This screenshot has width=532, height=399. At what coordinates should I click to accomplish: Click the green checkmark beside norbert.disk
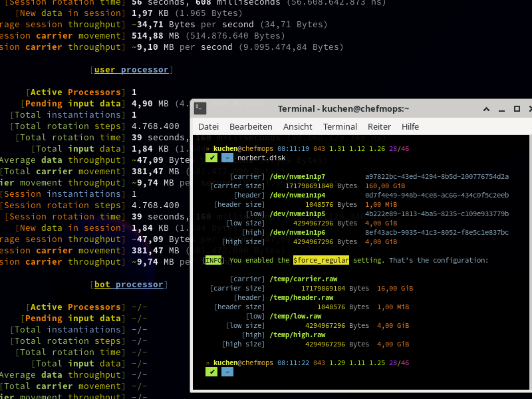coord(211,158)
